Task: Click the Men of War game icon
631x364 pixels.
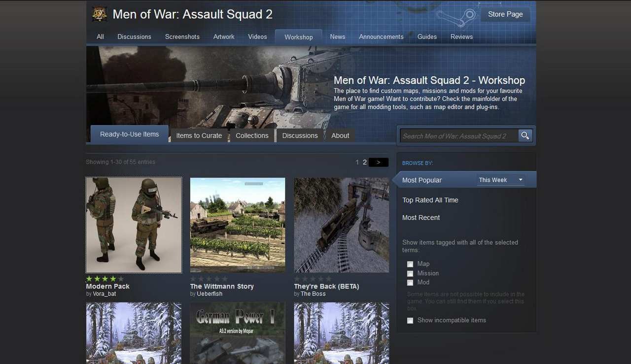Action: click(x=100, y=14)
